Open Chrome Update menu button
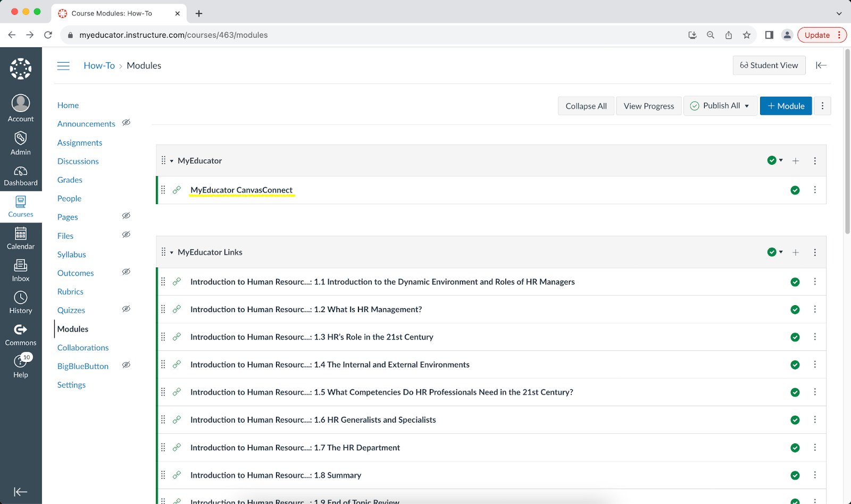Screen dimensions: 851x504 click(822, 35)
